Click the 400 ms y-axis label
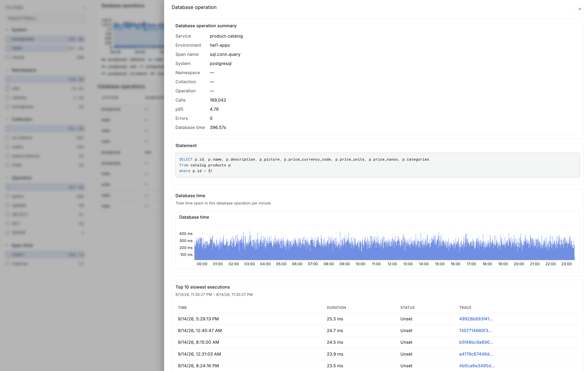 point(186,234)
